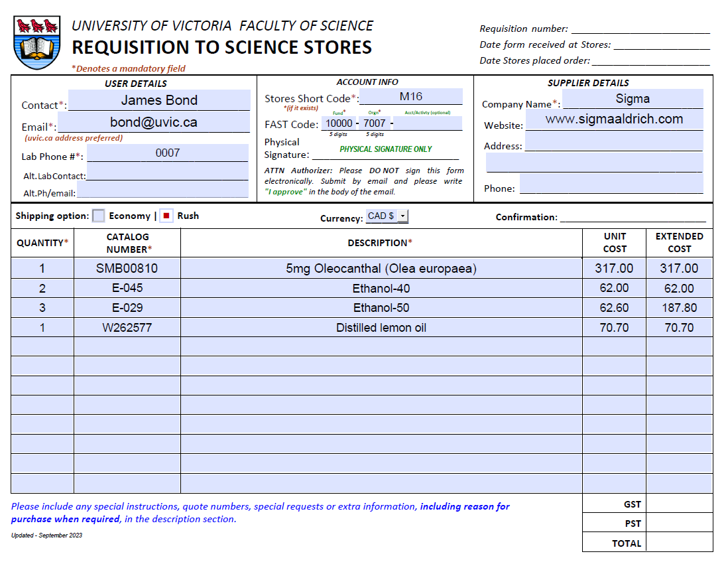
Task: Select catalog number cell E-045
Action: pos(127,288)
